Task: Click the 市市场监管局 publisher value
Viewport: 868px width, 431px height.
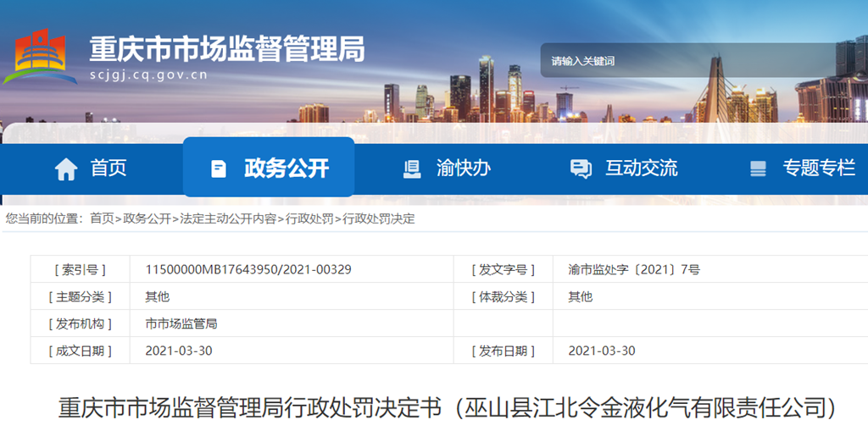Action: [x=181, y=324]
